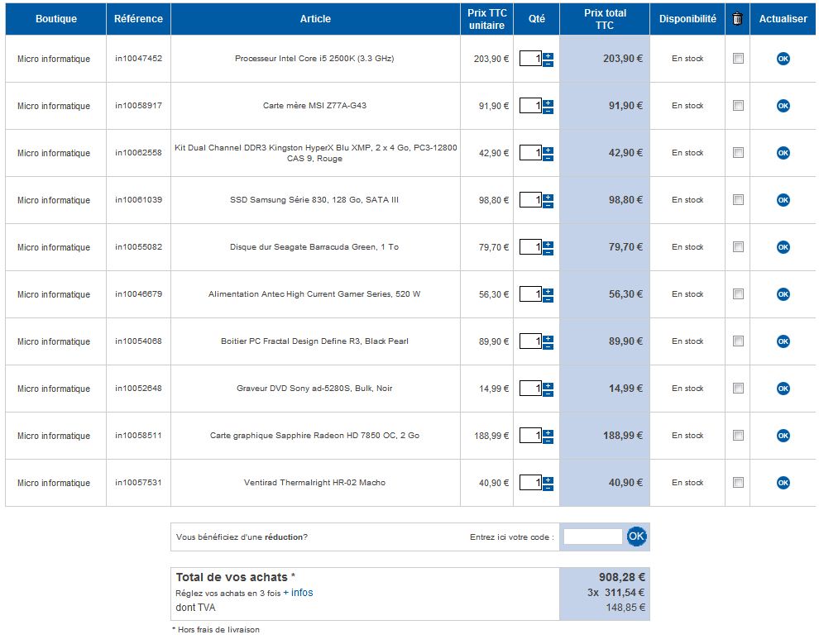Click the trash can icon in table header
This screenshot has height=644, width=819.
737,19
